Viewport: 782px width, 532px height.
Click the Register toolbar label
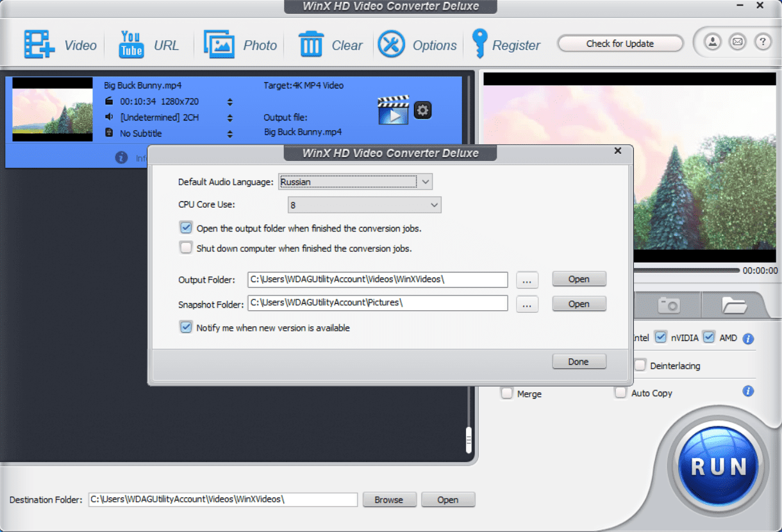point(516,46)
